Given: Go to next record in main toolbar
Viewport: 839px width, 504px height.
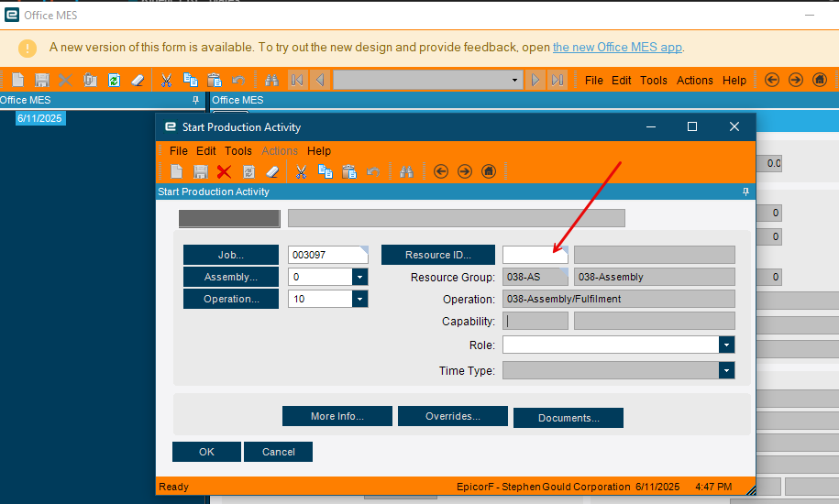Looking at the screenshot, I should [x=535, y=80].
